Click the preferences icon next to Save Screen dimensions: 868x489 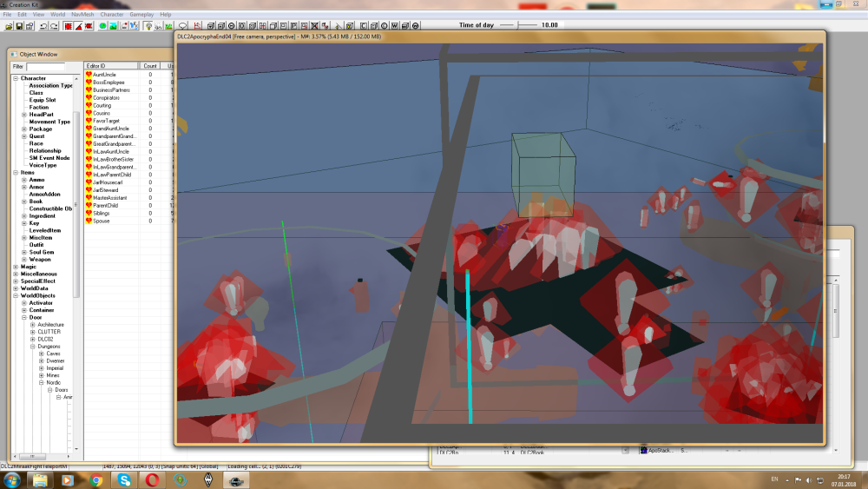(x=30, y=26)
